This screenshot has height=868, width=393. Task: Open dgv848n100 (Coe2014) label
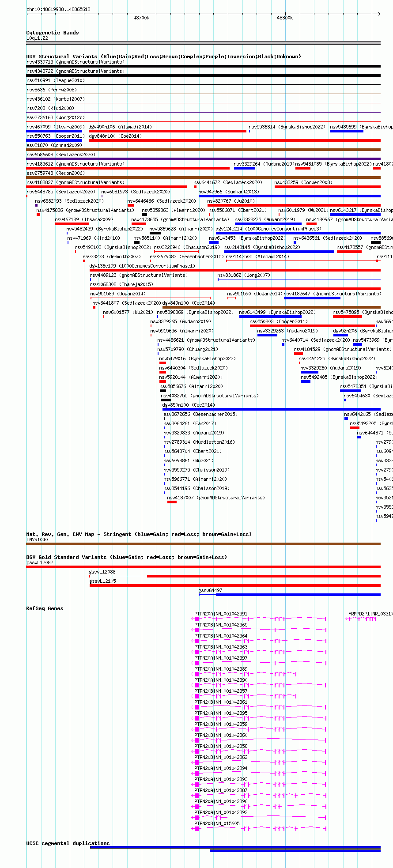(x=115, y=136)
